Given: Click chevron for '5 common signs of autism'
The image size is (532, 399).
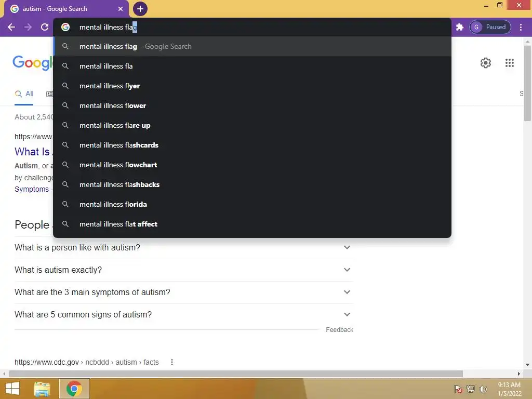Looking at the screenshot, I should coord(347,314).
